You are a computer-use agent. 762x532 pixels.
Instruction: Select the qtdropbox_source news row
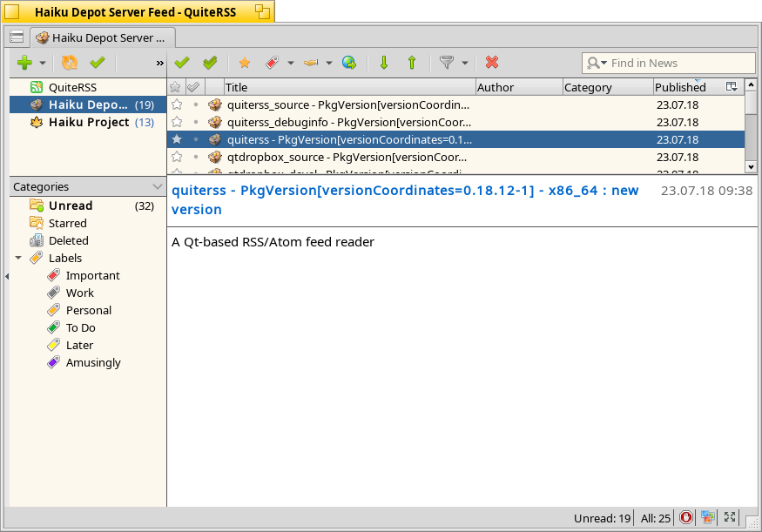[x=455, y=158]
